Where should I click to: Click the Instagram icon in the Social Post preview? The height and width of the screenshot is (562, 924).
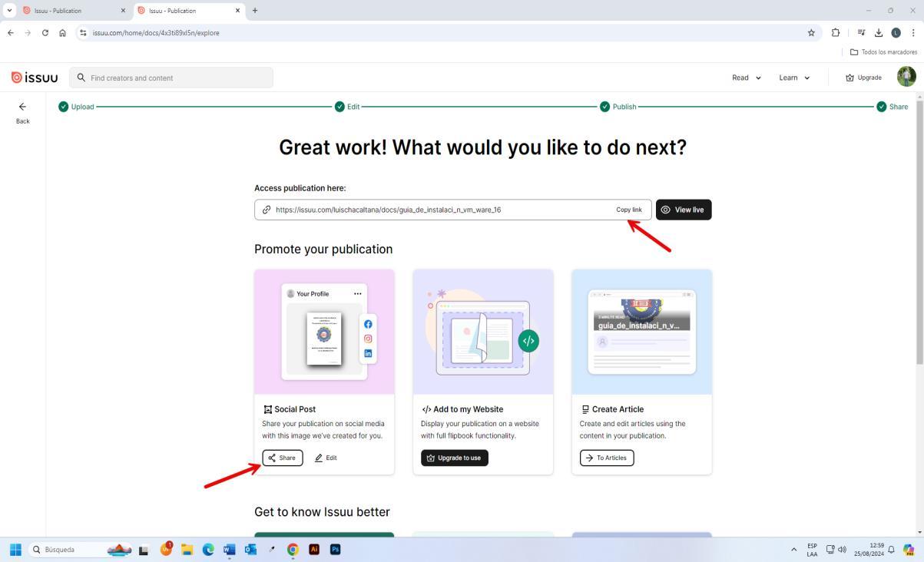pos(368,339)
